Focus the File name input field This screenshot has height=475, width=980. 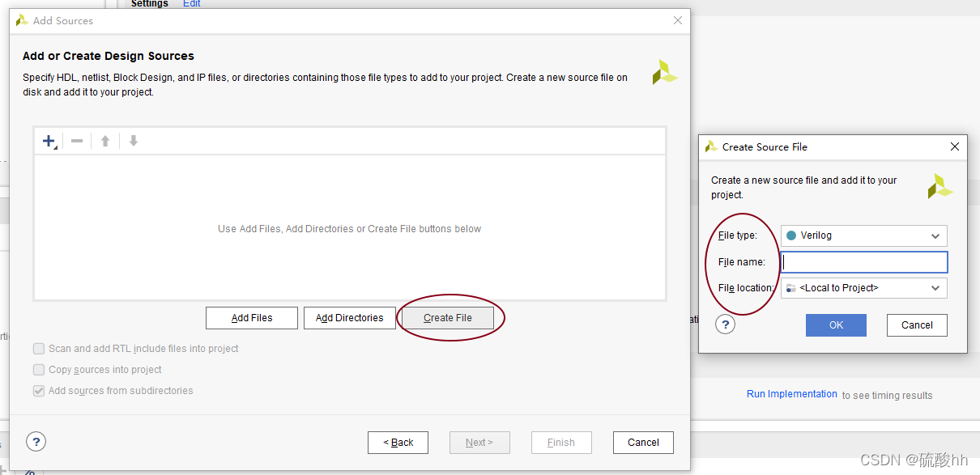864,262
